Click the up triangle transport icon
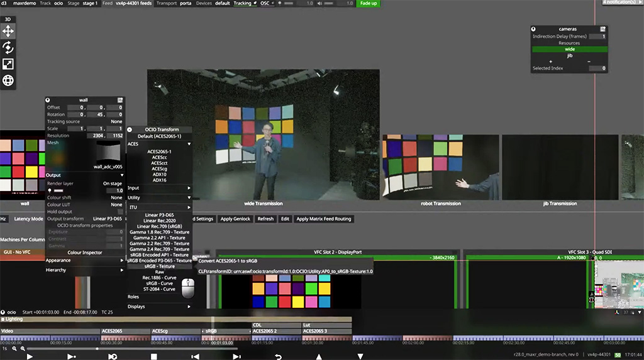This screenshot has width=644, height=360. (319, 356)
